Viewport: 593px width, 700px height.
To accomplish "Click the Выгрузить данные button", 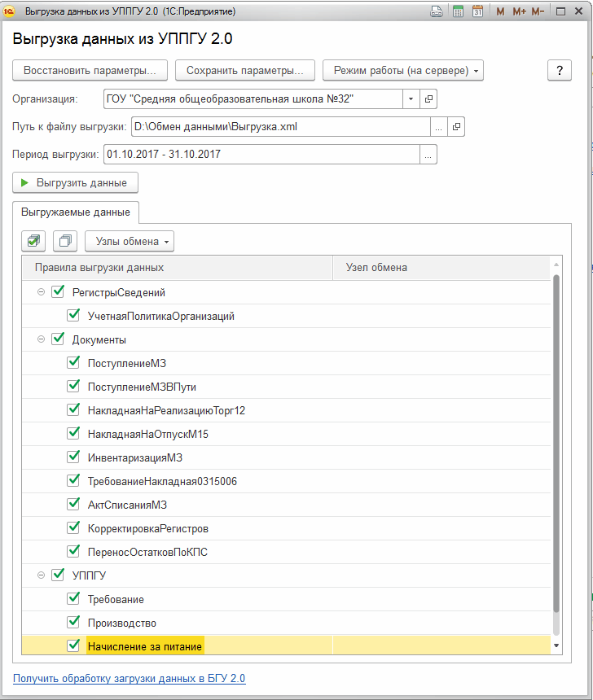I will tap(75, 183).
